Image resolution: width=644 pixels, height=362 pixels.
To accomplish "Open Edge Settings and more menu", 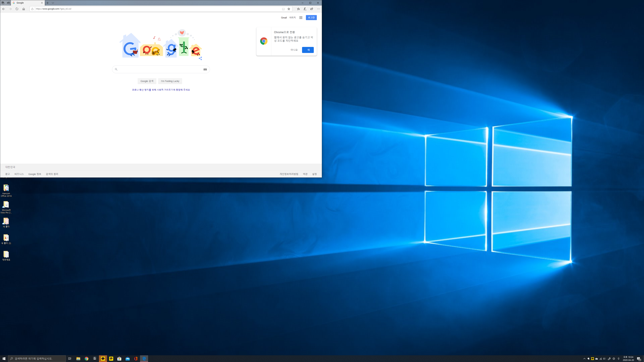I will pos(318,9).
